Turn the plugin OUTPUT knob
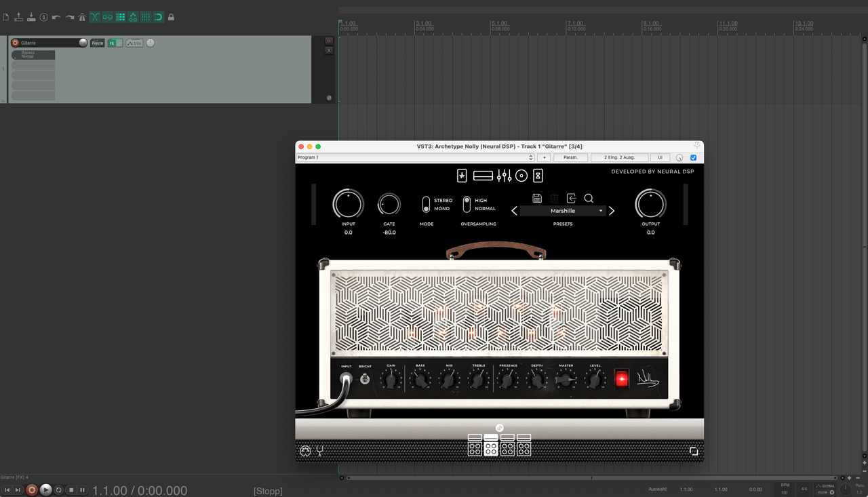The height and width of the screenshot is (497, 868). coord(650,203)
